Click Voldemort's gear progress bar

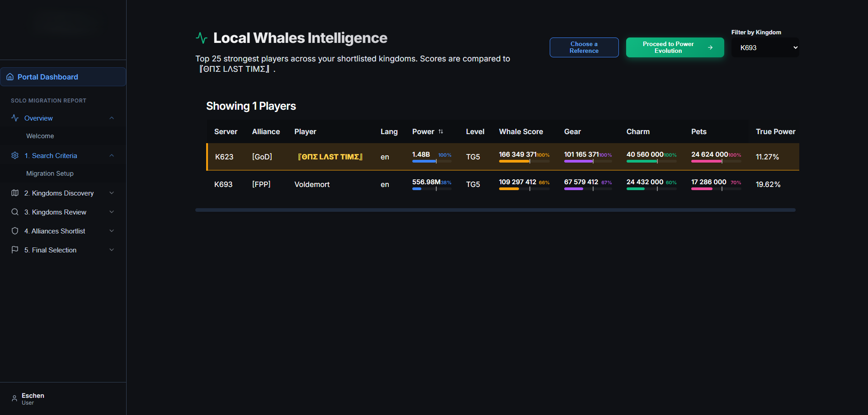click(588, 189)
